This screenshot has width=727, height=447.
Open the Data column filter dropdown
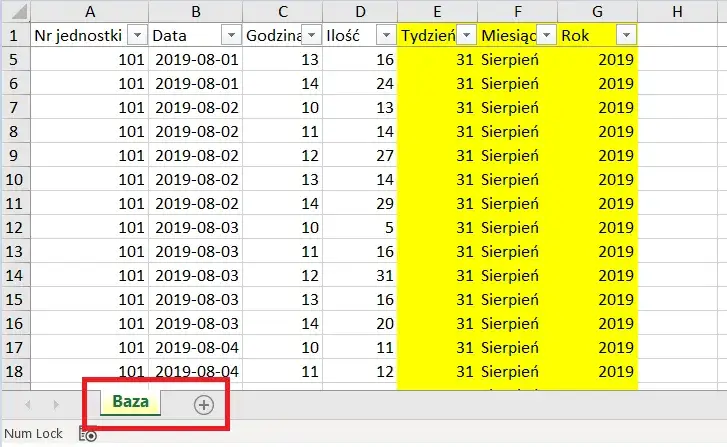(231, 35)
